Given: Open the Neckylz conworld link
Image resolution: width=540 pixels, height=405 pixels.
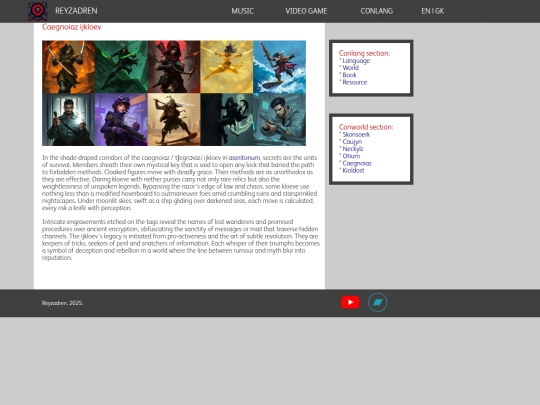Looking at the screenshot, I should [x=353, y=149].
